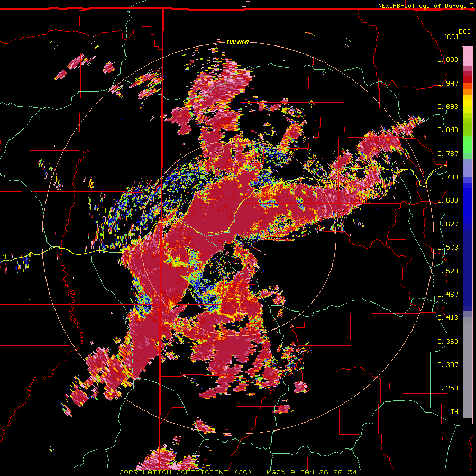This screenshot has width=476, height=476.
Task: Click the TH threshold label on the legend
Action: coord(454,412)
